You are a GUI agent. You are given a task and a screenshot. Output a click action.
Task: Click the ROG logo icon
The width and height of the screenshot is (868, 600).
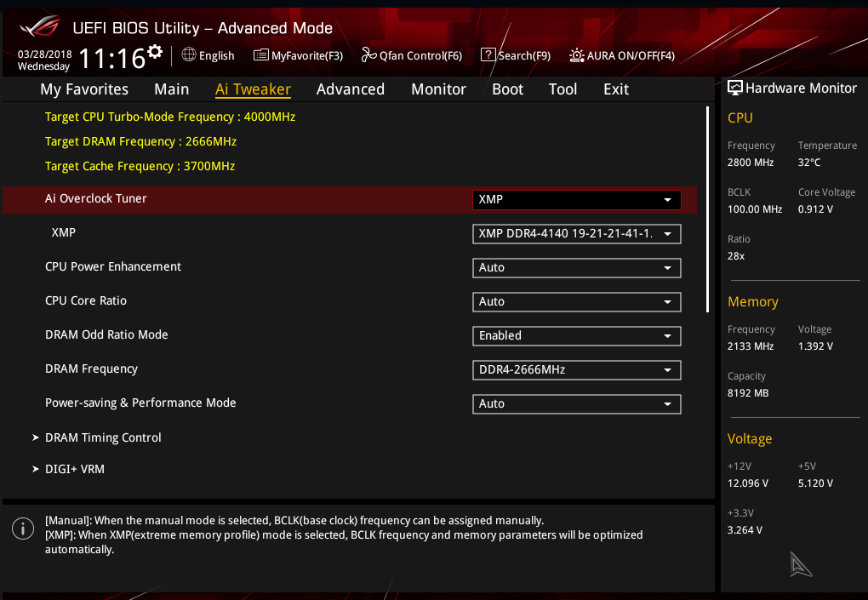pos(40,26)
